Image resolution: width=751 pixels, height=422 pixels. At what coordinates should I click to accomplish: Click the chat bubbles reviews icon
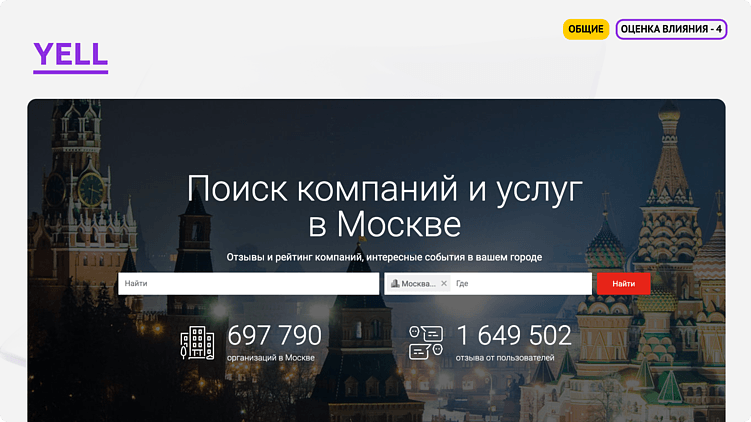click(426, 342)
